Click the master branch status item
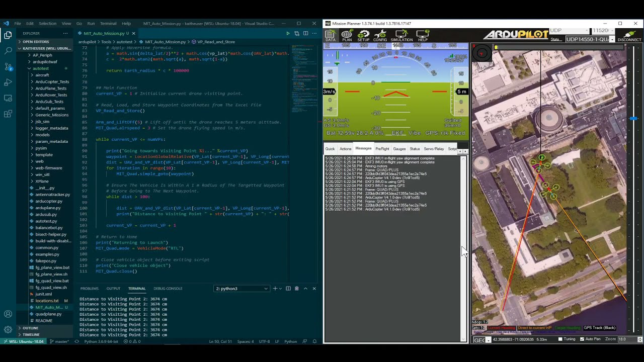 pos(60,341)
